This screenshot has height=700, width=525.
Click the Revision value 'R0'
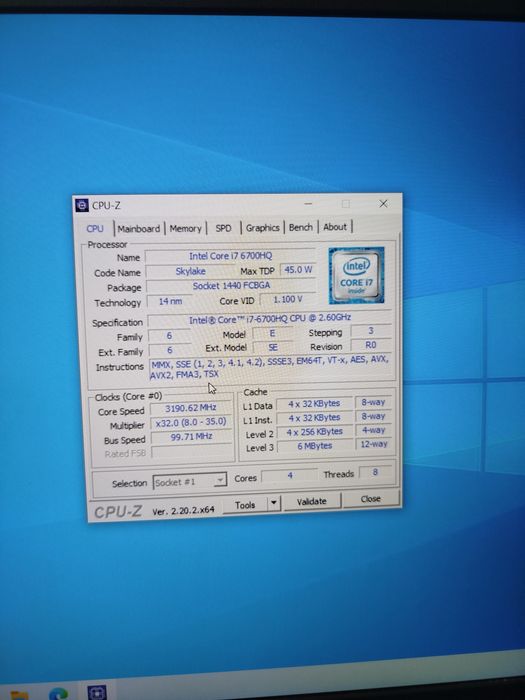[x=371, y=345]
